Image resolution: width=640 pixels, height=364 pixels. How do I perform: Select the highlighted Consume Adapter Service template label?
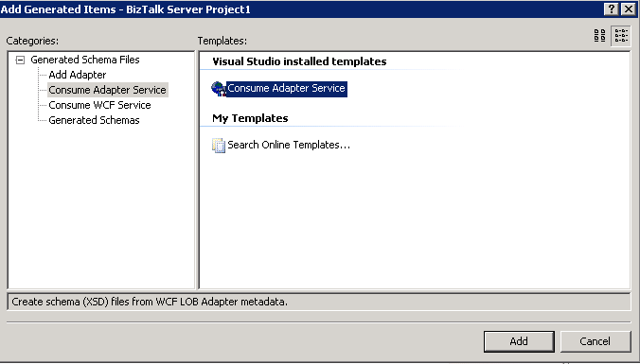pyautogui.click(x=287, y=89)
